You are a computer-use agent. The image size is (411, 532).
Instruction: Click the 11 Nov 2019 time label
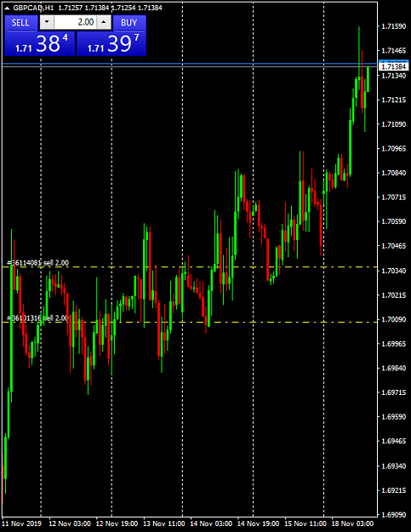point(22,523)
